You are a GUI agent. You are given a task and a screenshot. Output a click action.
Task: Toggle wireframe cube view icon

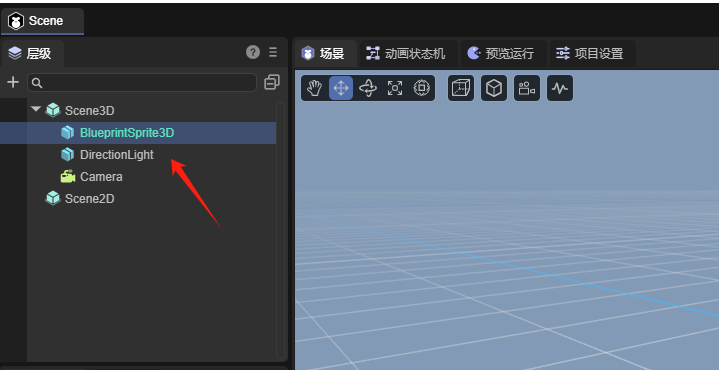(461, 88)
